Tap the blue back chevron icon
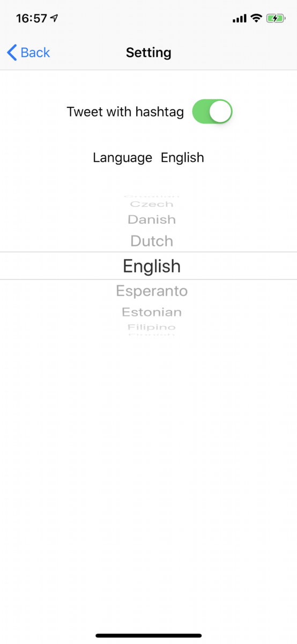The width and height of the screenshot is (297, 644). 12,53
